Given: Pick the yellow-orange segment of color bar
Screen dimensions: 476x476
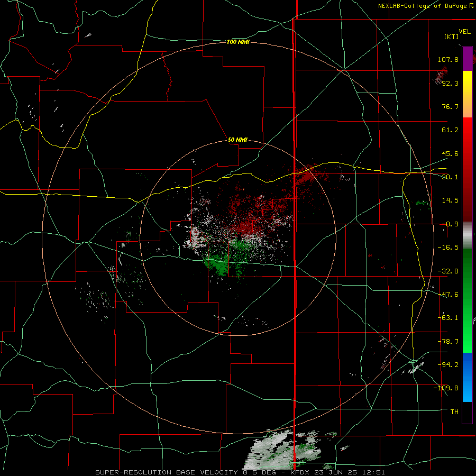Looking at the screenshot, I should [467, 94].
